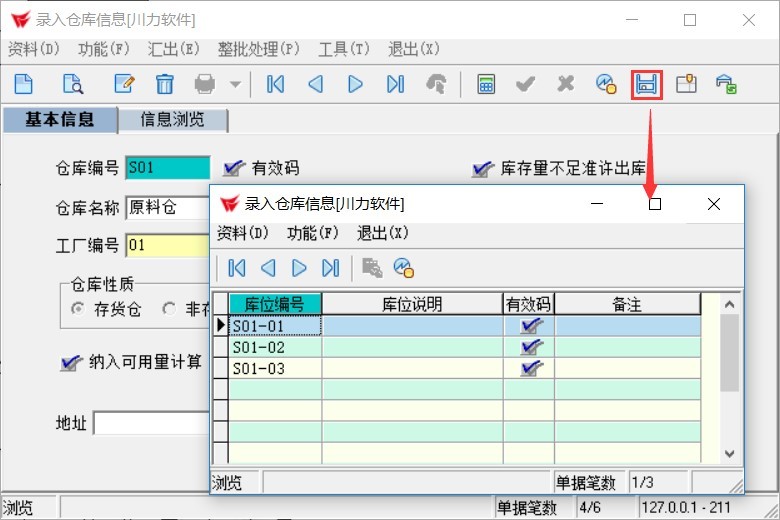Click the red-highlighted storage location icon
Screen dimensions: 780x520
click(646, 85)
